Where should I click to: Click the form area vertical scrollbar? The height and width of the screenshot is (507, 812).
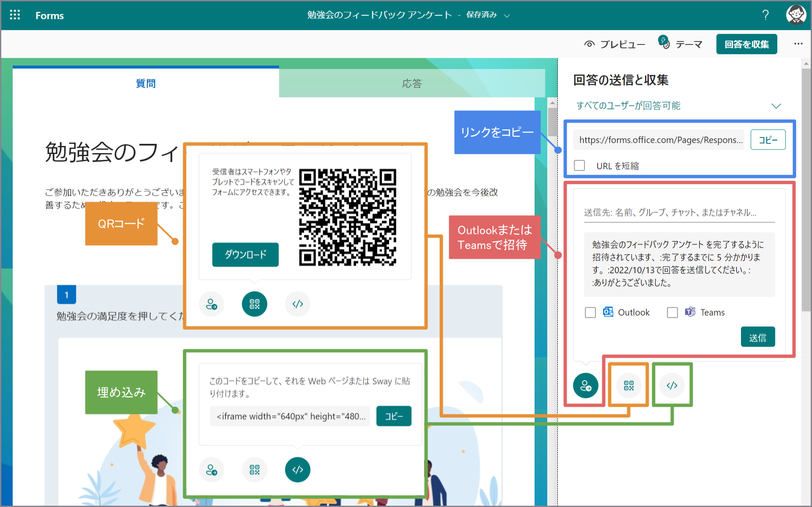point(552,122)
